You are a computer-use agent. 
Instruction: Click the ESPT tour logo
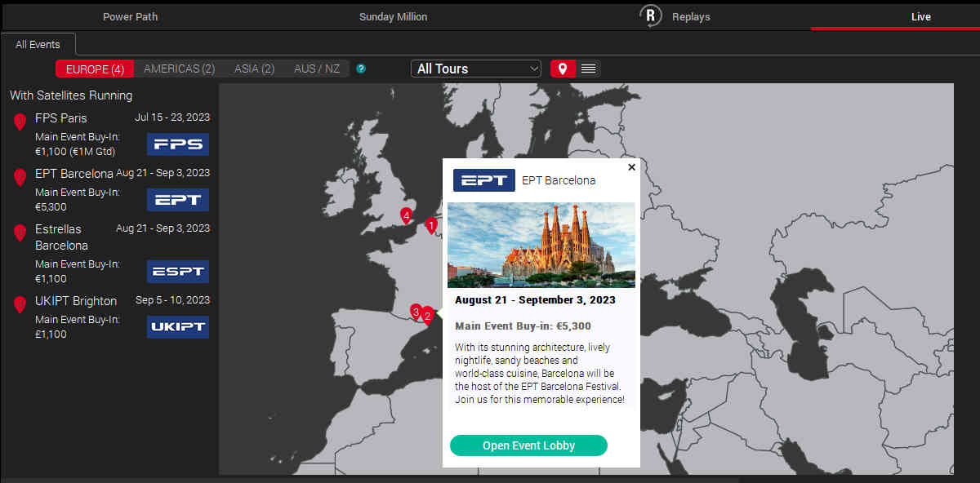[178, 272]
